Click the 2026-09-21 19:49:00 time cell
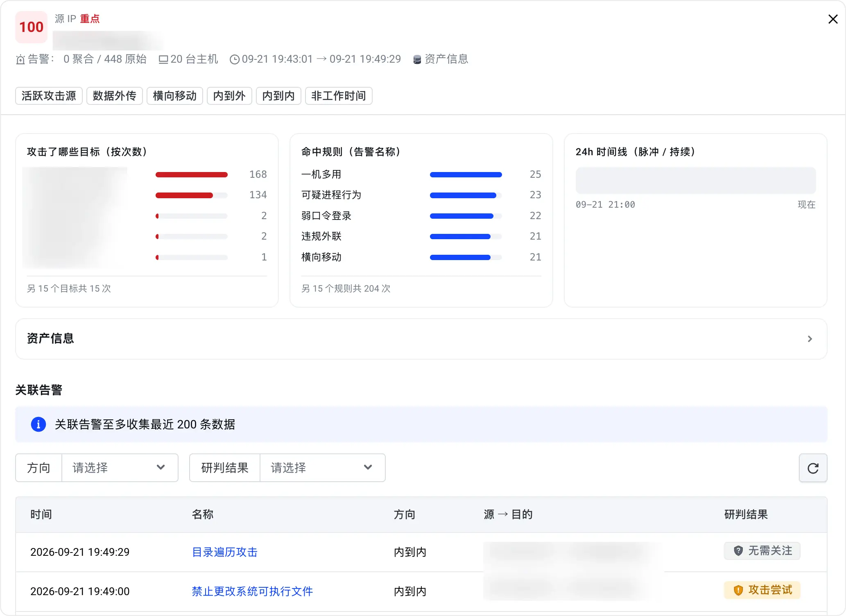The height and width of the screenshot is (616, 846). coord(80,591)
